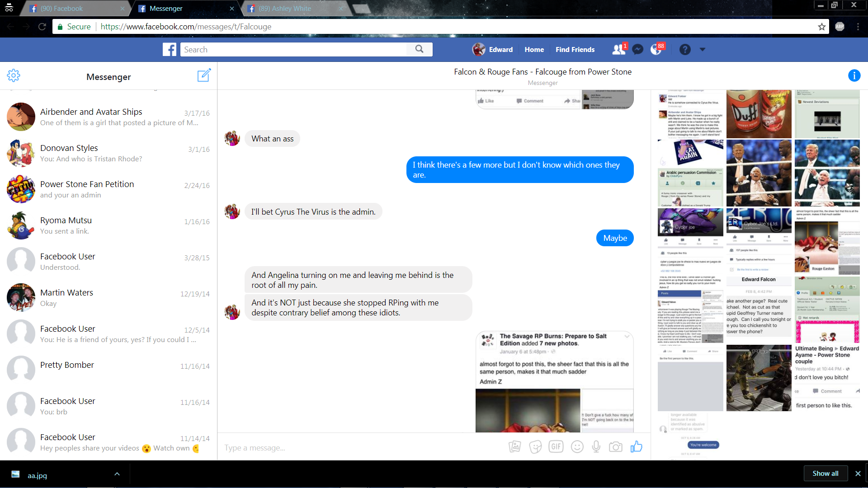The width and height of the screenshot is (868, 488).
Task: Open notifications globe icon showing 88
Action: [656, 49]
